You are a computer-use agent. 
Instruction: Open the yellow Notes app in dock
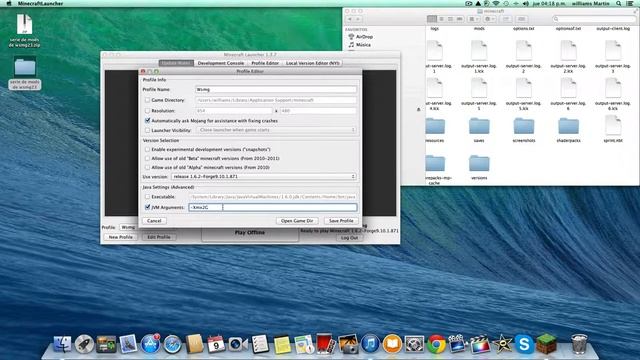coord(282,344)
